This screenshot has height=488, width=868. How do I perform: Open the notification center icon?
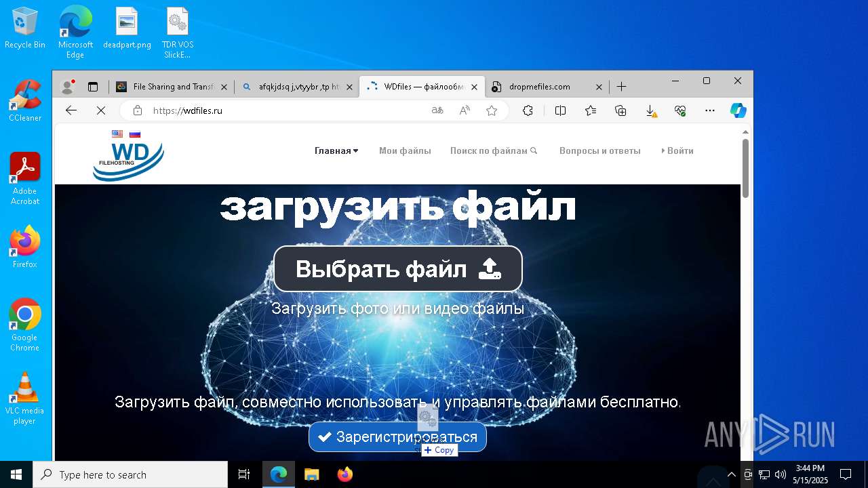[x=846, y=474]
